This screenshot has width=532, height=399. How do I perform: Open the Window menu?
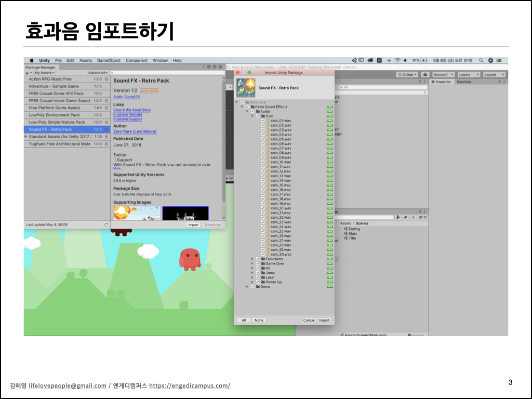click(160, 60)
